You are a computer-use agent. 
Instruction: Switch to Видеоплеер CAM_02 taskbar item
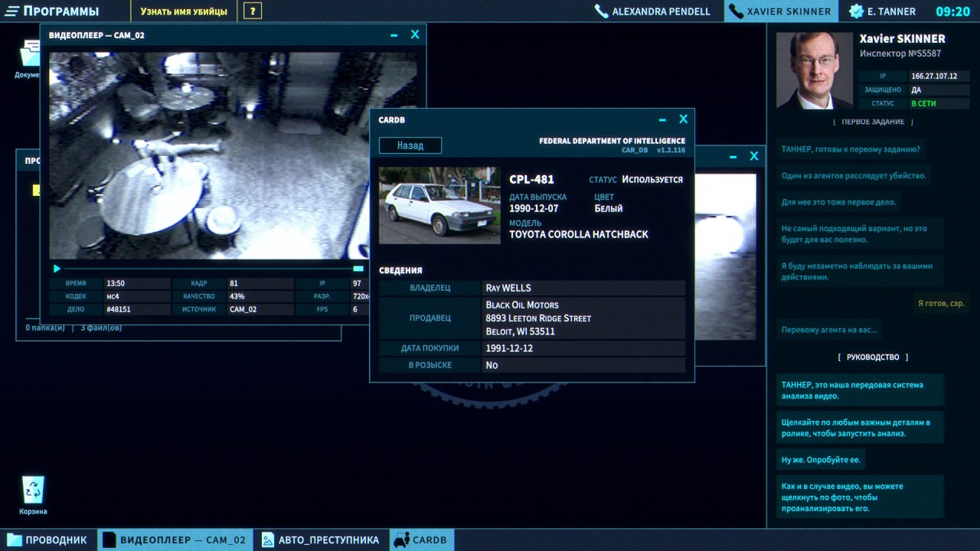(175, 540)
